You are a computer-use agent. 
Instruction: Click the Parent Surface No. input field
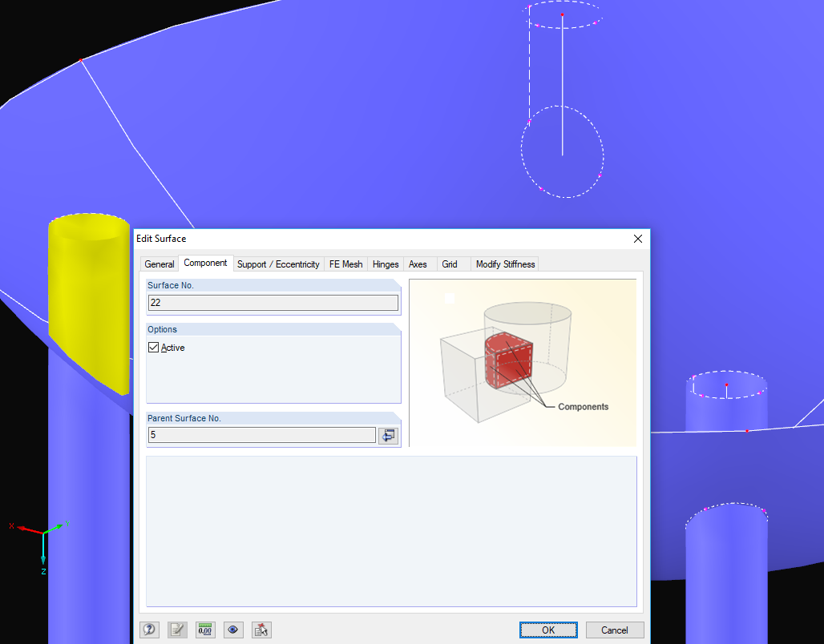(x=261, y=435)
